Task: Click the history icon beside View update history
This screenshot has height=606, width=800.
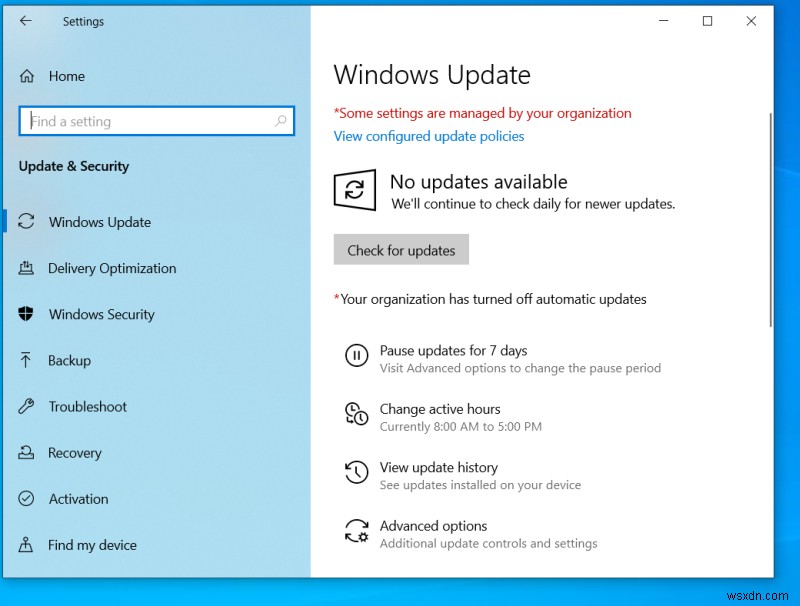Action: [357, 471]
